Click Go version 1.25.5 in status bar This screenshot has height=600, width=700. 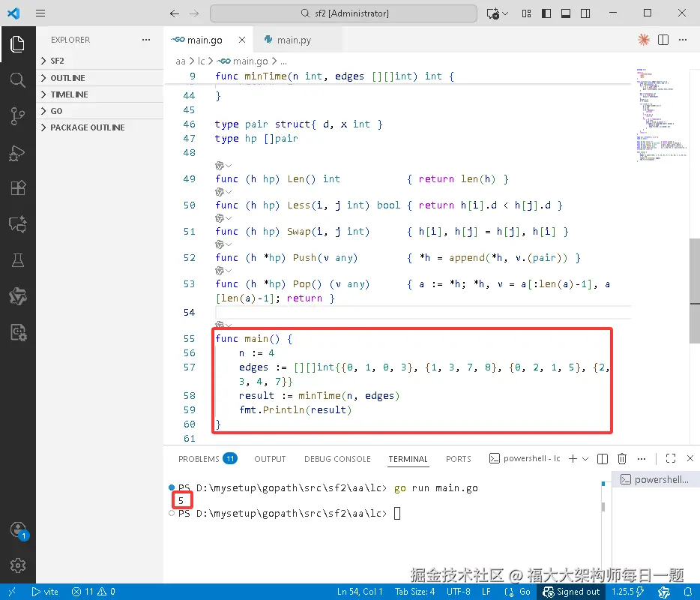point(627,592)
